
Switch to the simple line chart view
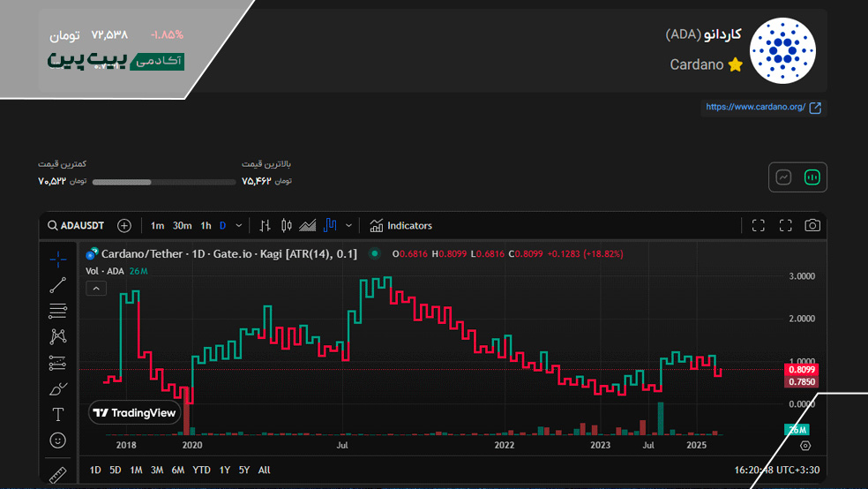pyautogui.click(x=783, y=177)
